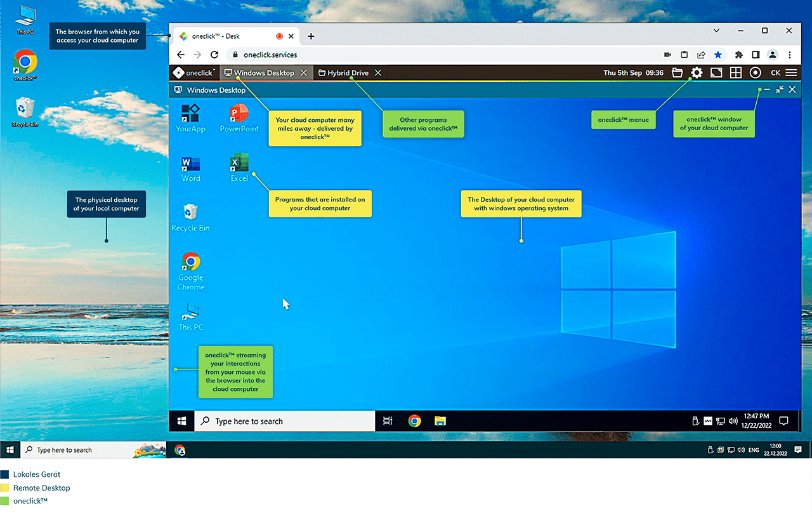
Task: Open the Chrome three-dot menu
Action: (x=790, y=55)
